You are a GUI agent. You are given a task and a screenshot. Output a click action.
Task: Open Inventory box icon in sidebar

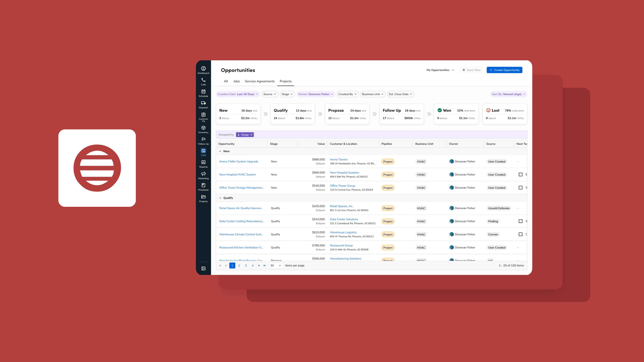point(203,129)
